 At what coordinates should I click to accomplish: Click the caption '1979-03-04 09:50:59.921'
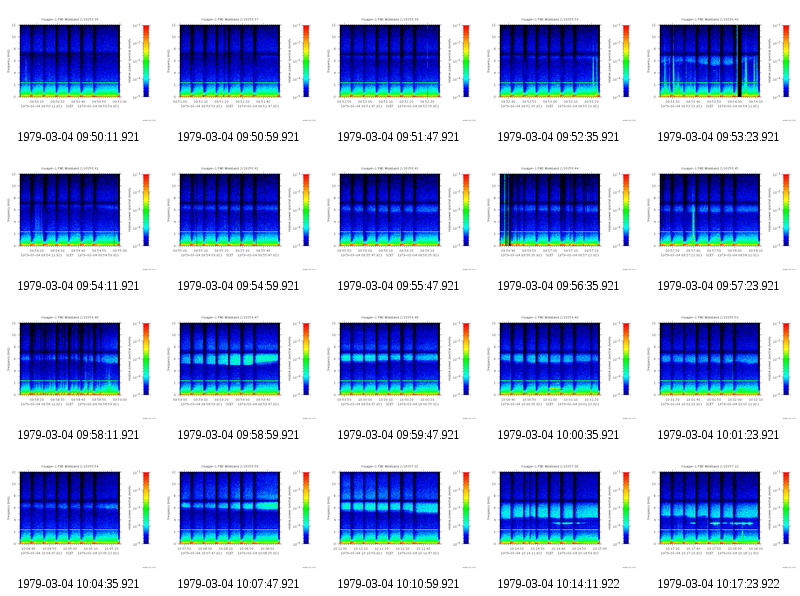(x=238, y=137)
